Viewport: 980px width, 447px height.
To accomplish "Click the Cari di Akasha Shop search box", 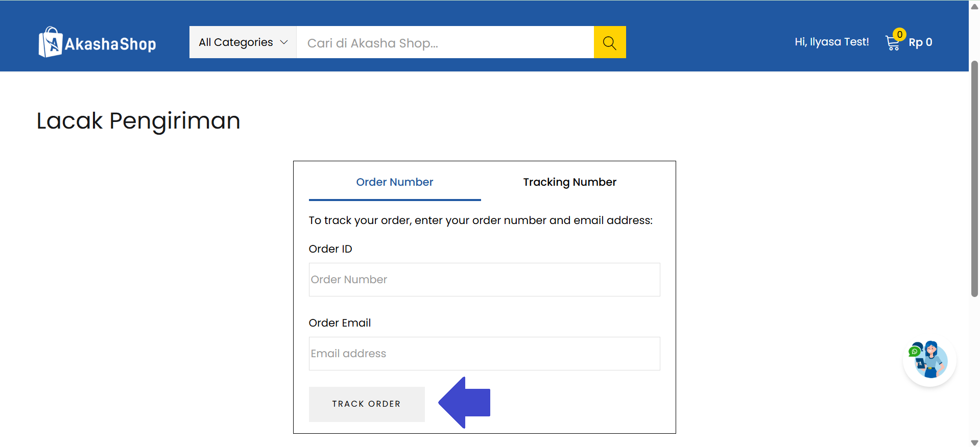I will tap(444, 42).
